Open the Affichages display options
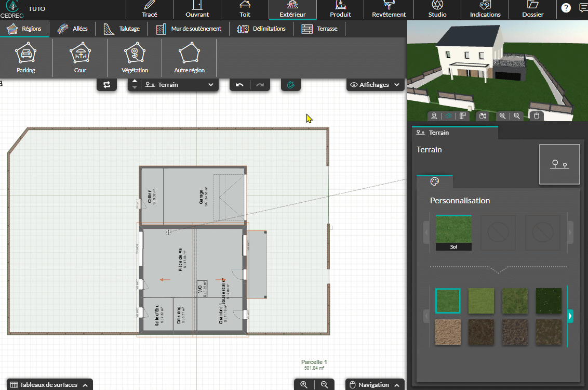 click(x=375, y=85)
